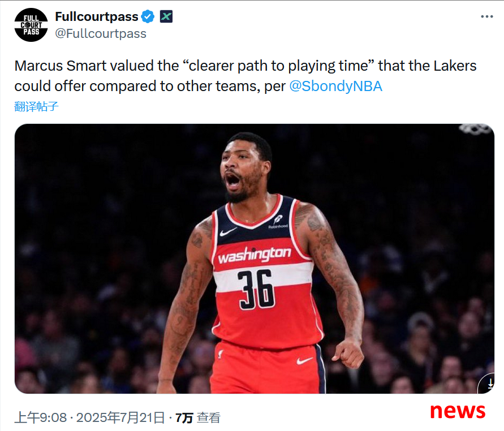Click the tweet text about Lakers

click(245, 76)
